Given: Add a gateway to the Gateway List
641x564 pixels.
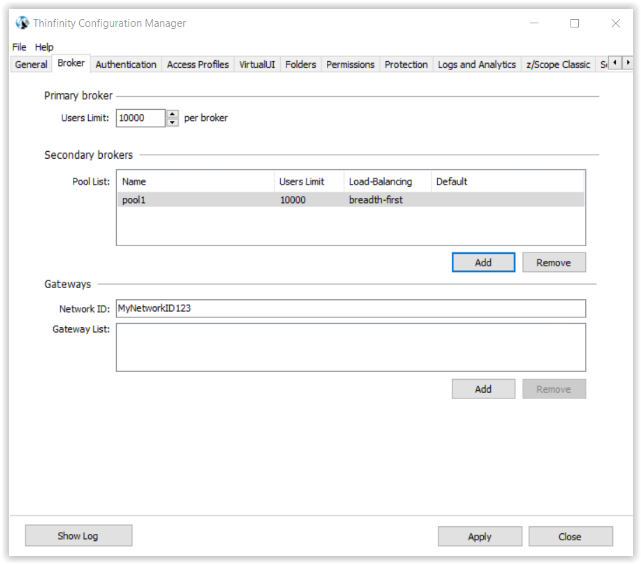Looking at the screenshot, I should point(484,389).
